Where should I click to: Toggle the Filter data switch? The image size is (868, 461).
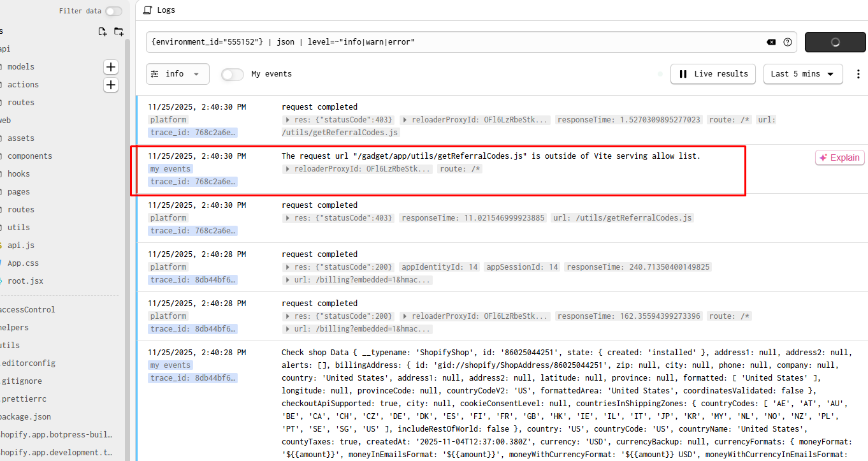pos(114,11)
